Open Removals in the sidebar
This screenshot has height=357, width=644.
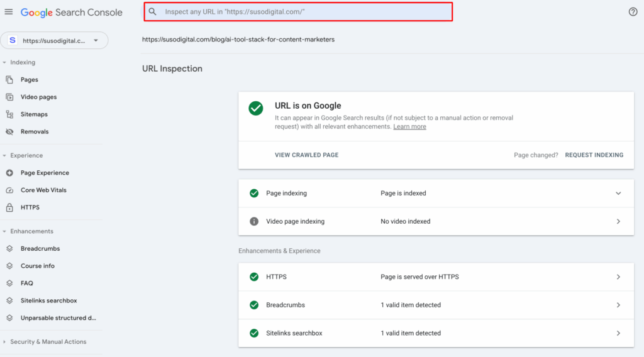point(35,132)
